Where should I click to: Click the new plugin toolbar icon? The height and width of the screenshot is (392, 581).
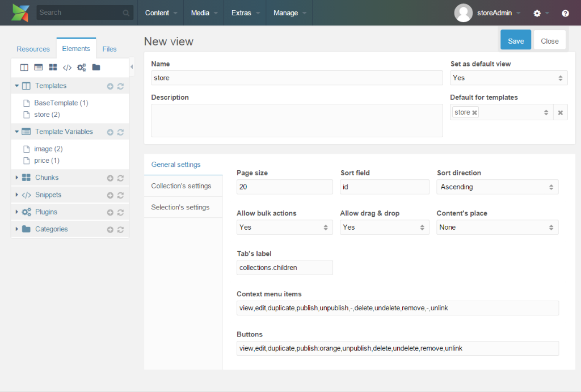point(82,68)
